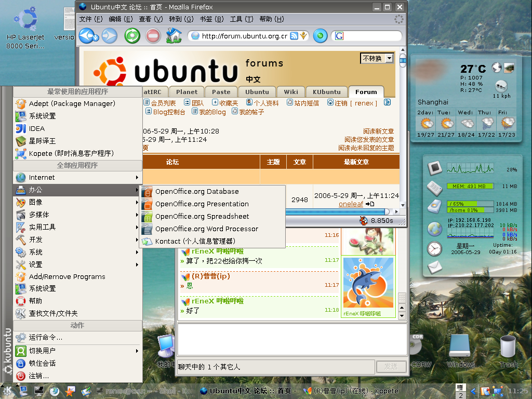The width and height of the screenshot is (532, 399).
Task: Run a command with 运行命令...
Action: pyautogui.click(x=77, y=338)
